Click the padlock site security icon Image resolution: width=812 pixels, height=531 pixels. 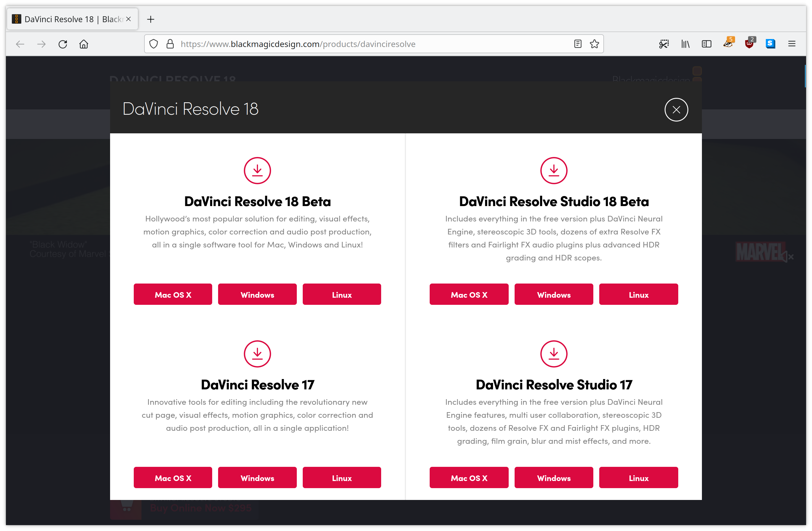tap(170, 44)
